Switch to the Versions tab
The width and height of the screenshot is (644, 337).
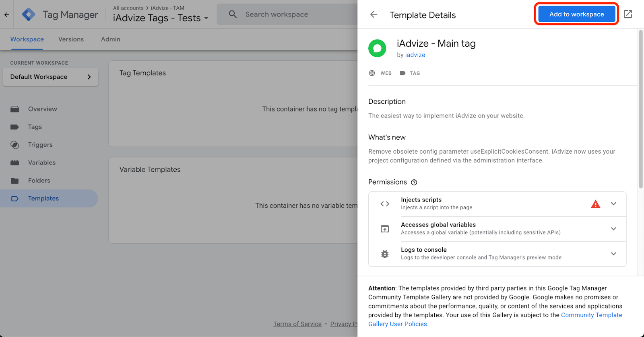71,39
